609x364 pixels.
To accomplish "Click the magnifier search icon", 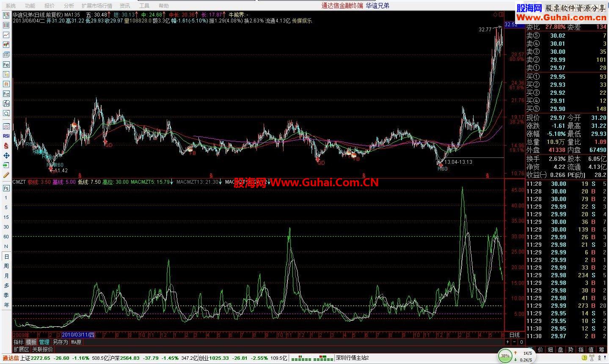I will tap(6, 113).
